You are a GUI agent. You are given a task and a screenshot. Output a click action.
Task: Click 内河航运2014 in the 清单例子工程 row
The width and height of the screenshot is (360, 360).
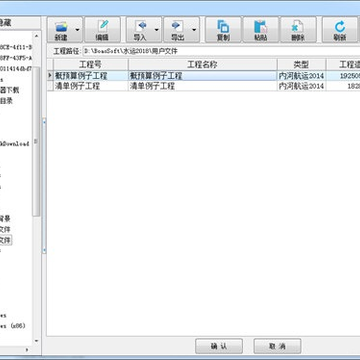click(x=301, y=86)
